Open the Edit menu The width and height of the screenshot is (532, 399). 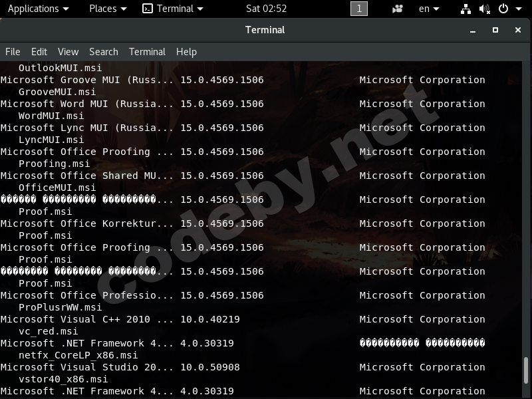pyautogui.click(x=39, y=52)
